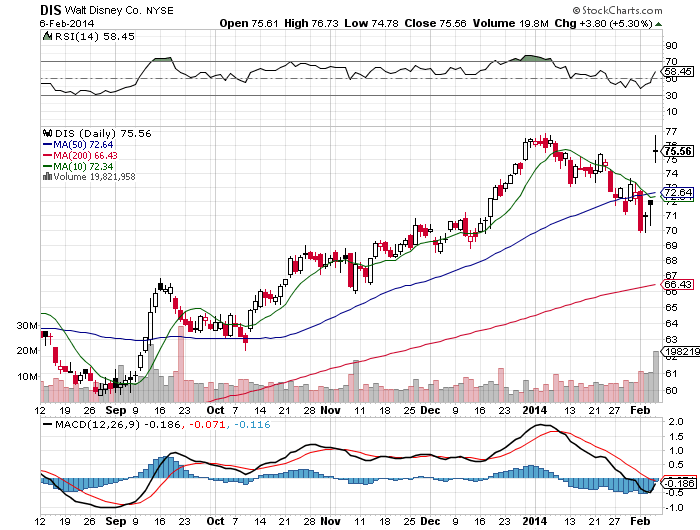
Task: Click the gapped-up last candlestick near 75.56
Action: (x=655, y=149)
